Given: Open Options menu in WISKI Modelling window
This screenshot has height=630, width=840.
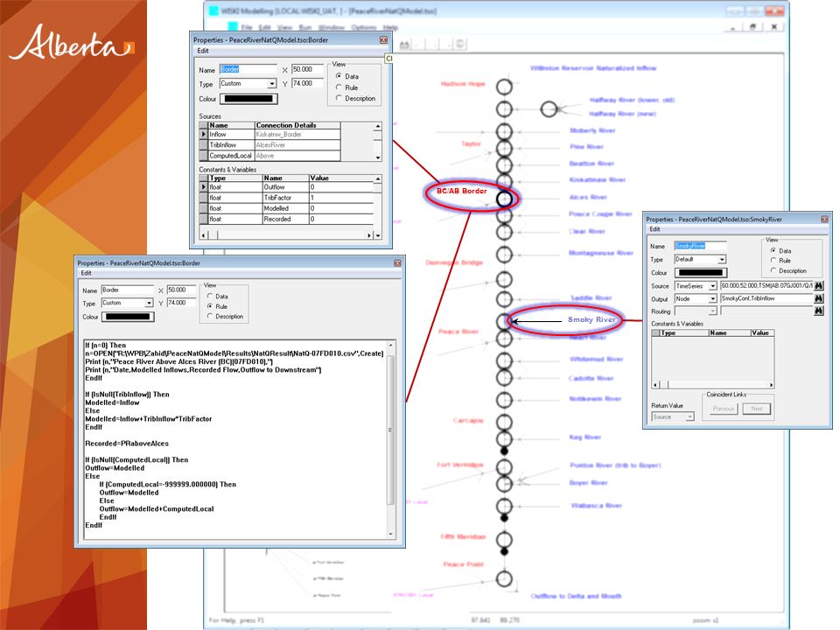Looking at the screenshot, I should click(x=364, y=27).
